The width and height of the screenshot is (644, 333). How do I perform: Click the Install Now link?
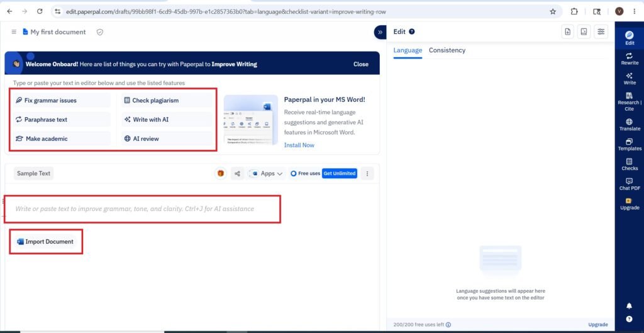(299, 145)
